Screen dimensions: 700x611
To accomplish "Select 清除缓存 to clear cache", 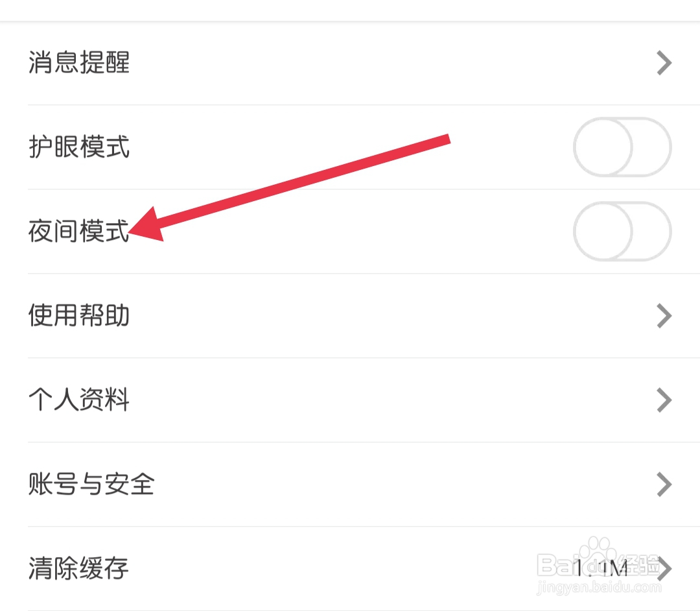I will (350, 569).
